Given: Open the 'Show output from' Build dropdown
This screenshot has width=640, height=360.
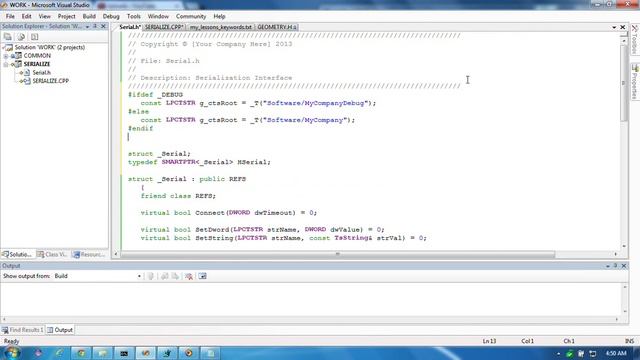Looking at the screenshot, I should [139, 276].
